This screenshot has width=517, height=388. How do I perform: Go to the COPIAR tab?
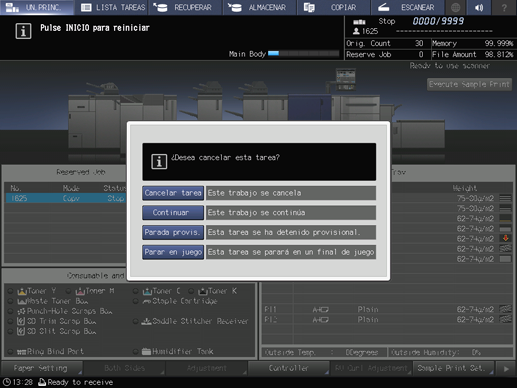pyautogui.click(x=334, y=7)
